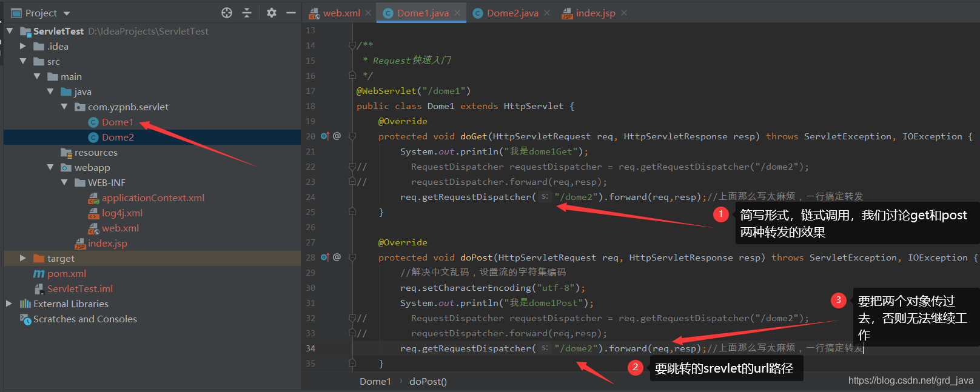Close the index.jsp tab
980x392 pixels.
point(624,13)
